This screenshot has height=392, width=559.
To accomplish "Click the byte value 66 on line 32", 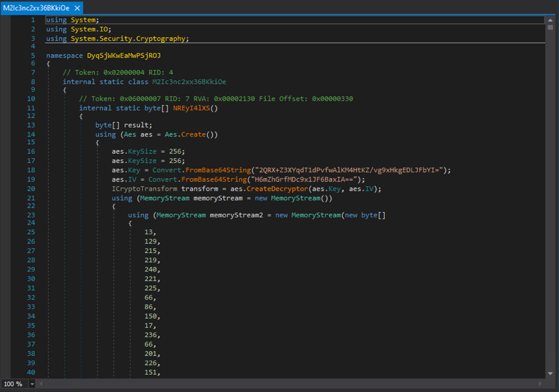I will pos(149,298).
